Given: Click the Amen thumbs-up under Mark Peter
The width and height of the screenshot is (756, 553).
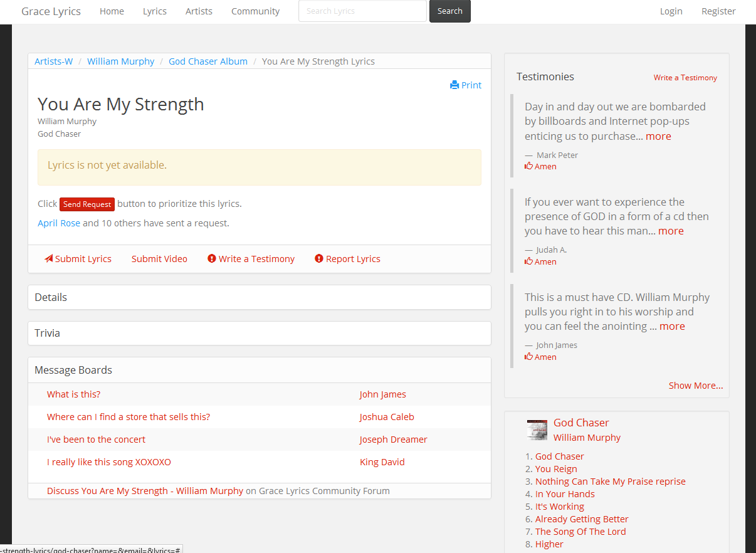Looking at the screenshot, I should pos(529,166).
